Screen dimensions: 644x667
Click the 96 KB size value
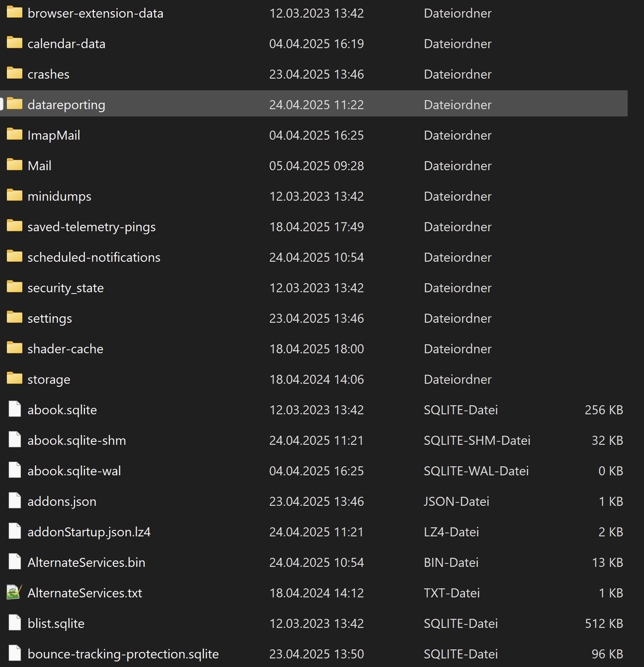[x=607, y=654]
